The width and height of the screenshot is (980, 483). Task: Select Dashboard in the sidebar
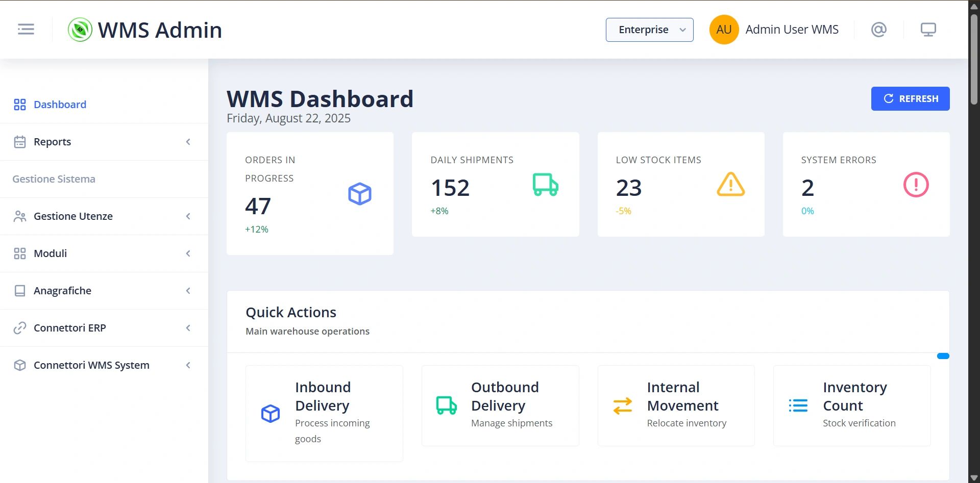(60, 105)
